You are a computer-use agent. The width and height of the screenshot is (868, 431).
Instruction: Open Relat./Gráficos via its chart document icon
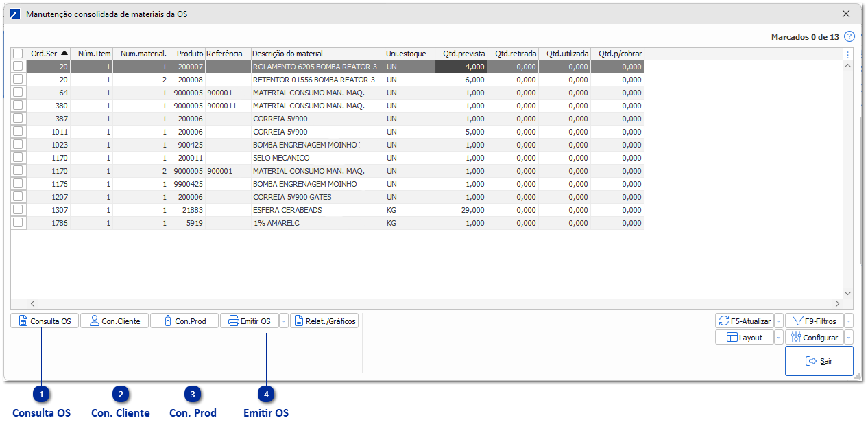300,320
